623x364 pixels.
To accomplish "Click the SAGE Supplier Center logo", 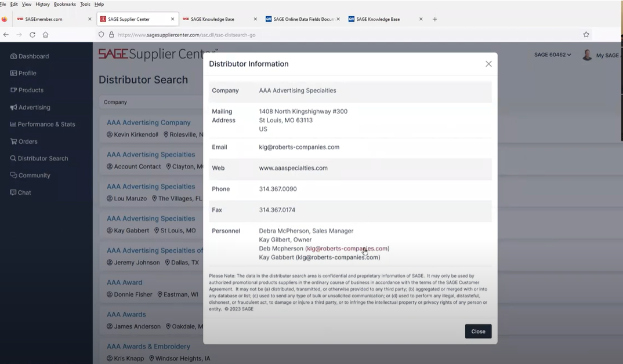I will [x=158, y=54].
